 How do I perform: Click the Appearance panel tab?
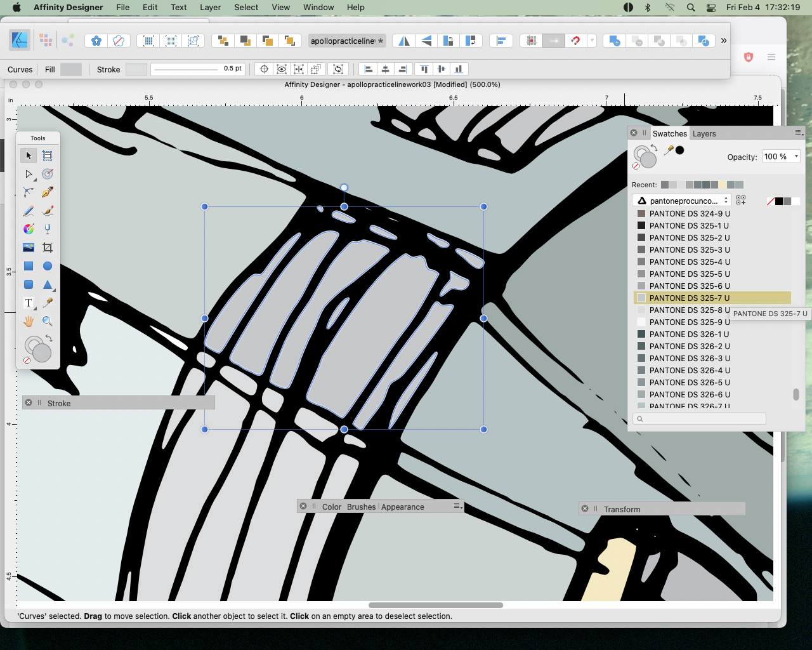[402, 507]
